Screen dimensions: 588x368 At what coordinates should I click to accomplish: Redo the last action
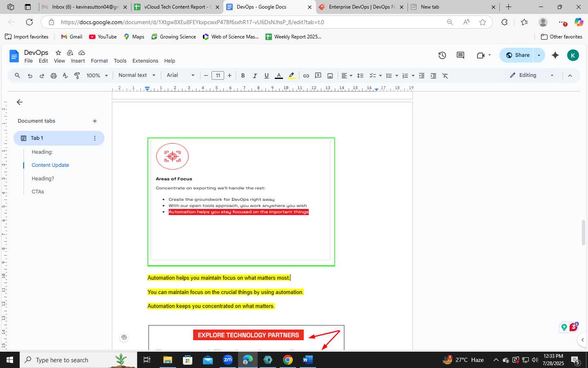[x=42, y=76]
